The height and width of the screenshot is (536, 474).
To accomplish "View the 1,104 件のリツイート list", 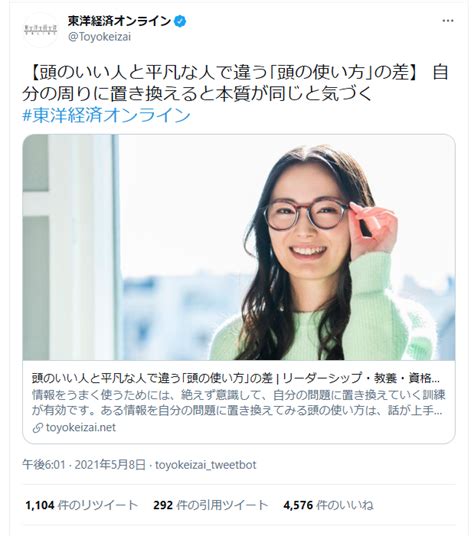I will click(x=82, y=505).
